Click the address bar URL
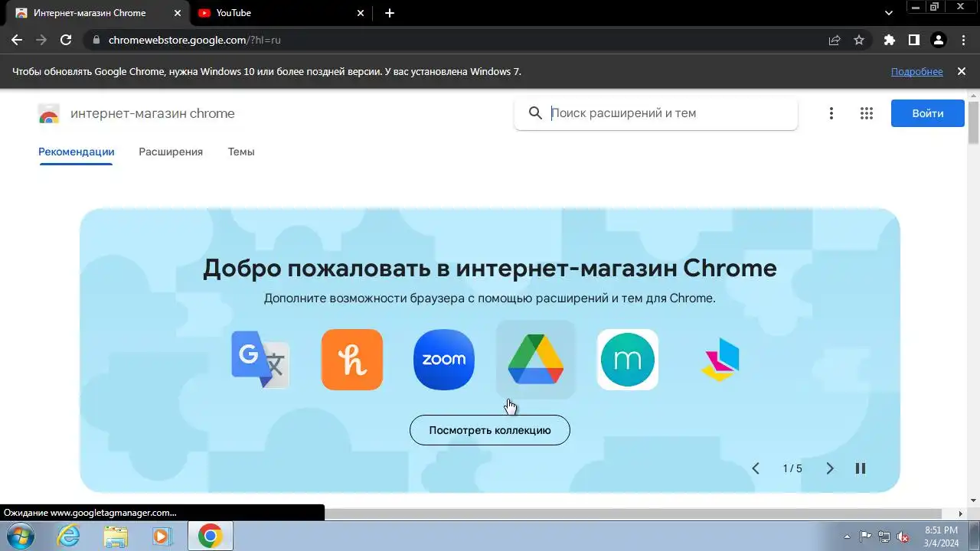980x551 pixels. pos(194,40)
